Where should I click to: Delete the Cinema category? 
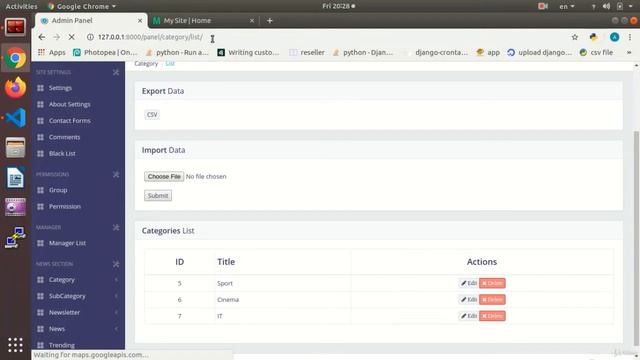pyautogui.click(x=492, y=300)
